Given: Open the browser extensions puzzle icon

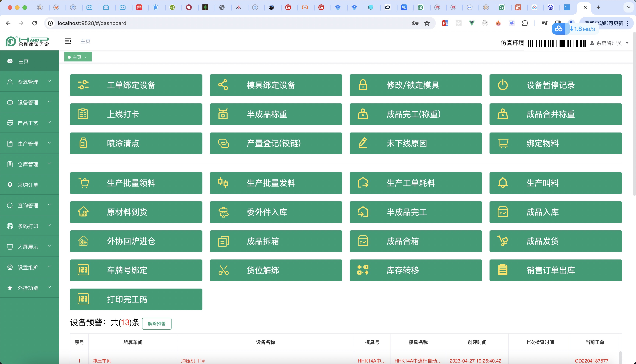Looking at the screenshot, I should [x=525, y=23].
